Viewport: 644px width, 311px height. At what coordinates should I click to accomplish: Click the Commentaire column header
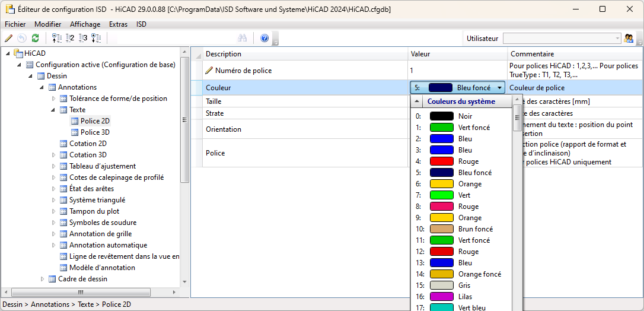click(575, 54)
